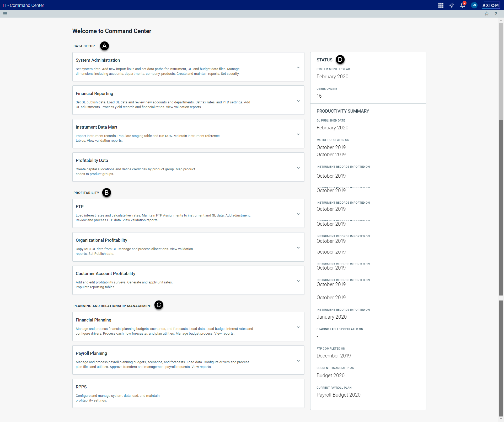Open the apps grid launcher
This screenshot has height=422, width=504.
click(x=441, y=5)
